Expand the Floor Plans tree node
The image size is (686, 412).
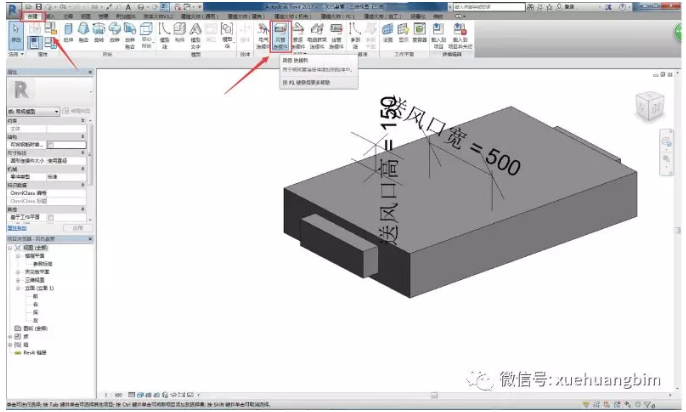pyautogui.click(x=18, y=256)
